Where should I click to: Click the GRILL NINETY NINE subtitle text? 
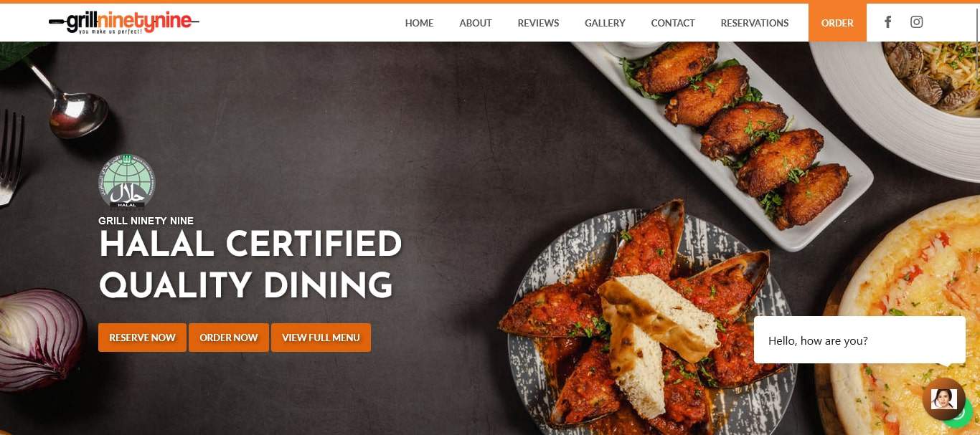coord(146,221)
